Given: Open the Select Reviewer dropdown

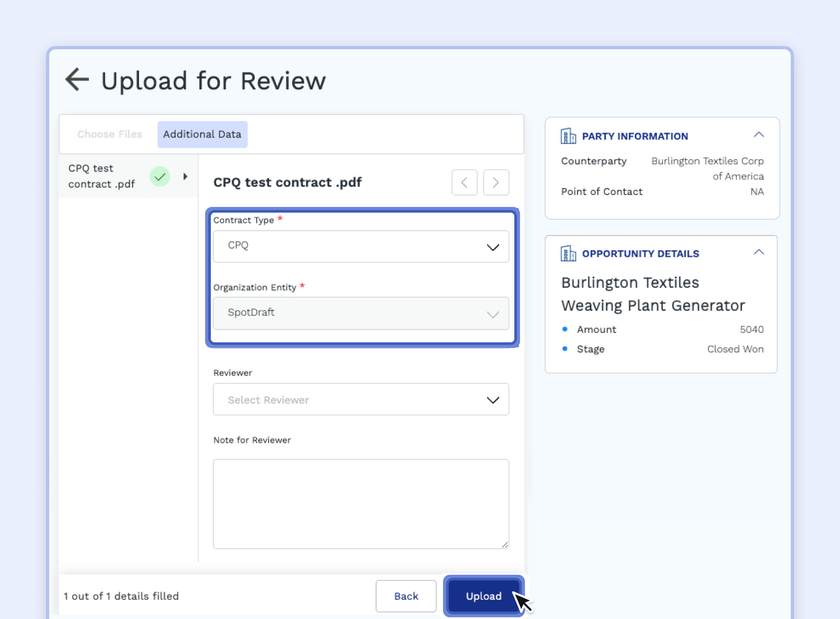Looking at the screenshot, I should pos(361,399).
